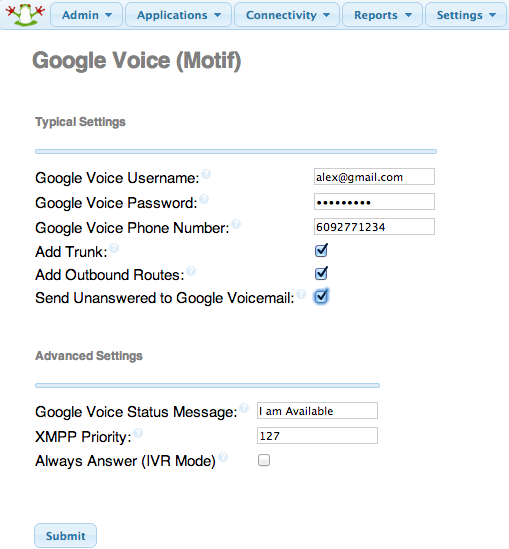The width and height of the screenshot is (509, 549).
Task: Click the Google Voice Username label
Action: tap(117, 178)
